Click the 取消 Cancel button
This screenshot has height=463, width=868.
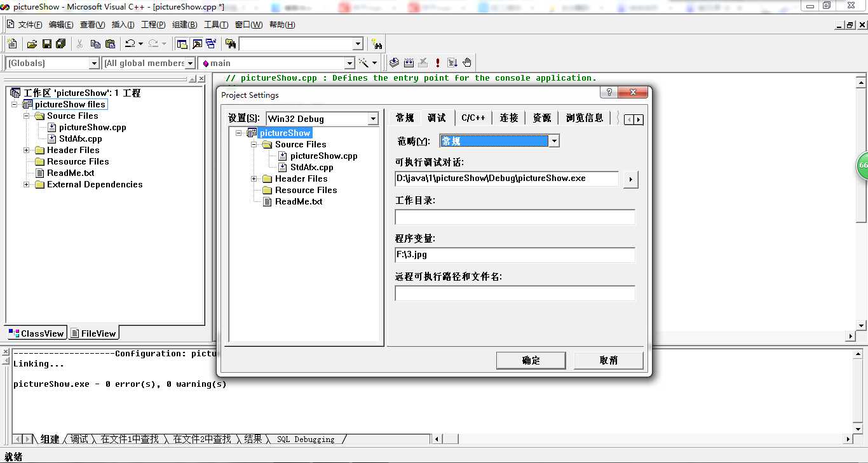(608, 361)
